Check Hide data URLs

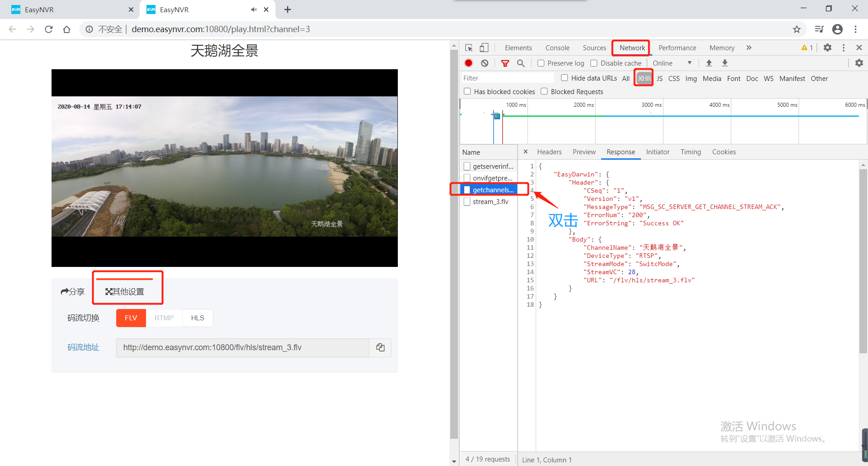(564, 78)
